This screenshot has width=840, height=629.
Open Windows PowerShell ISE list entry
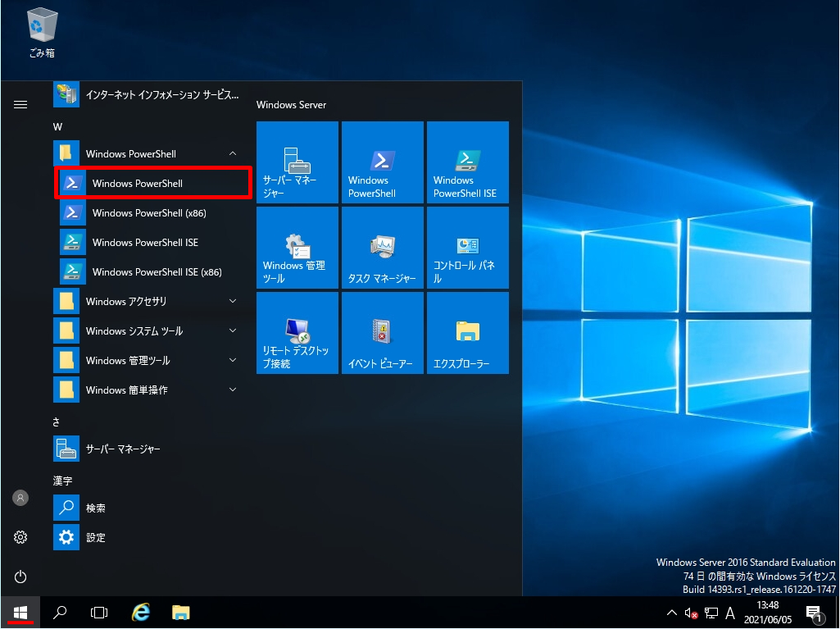click(153, 243)
